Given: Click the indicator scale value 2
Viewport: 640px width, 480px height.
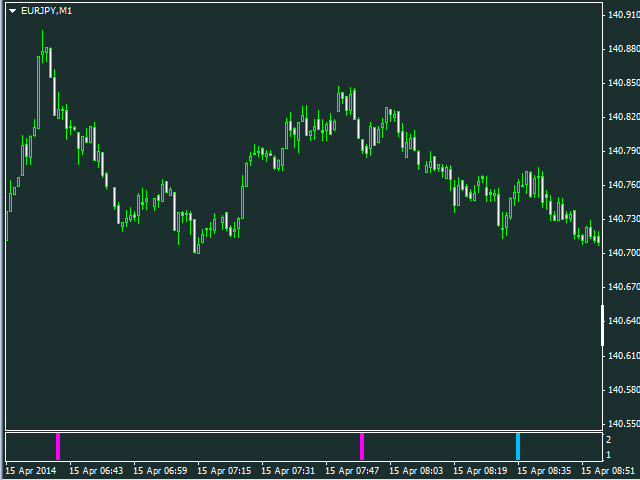Looking at the screenshot, I should click(x=609, y=440).
